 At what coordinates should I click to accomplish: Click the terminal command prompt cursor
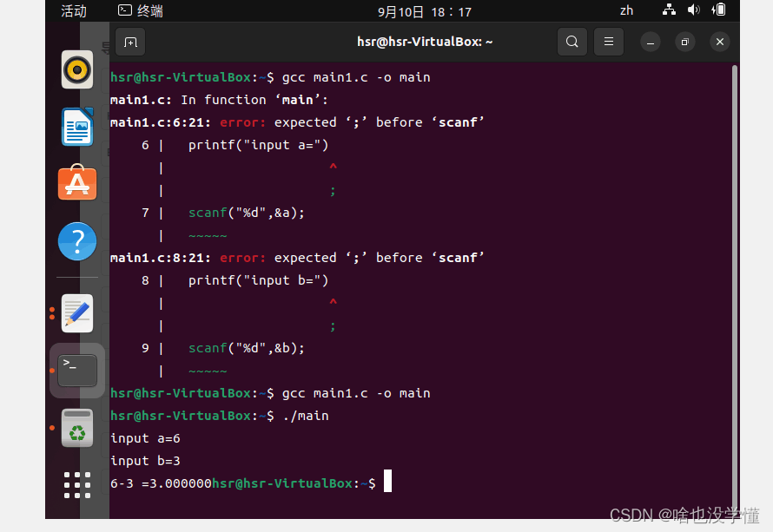click(x=387, y=480)
